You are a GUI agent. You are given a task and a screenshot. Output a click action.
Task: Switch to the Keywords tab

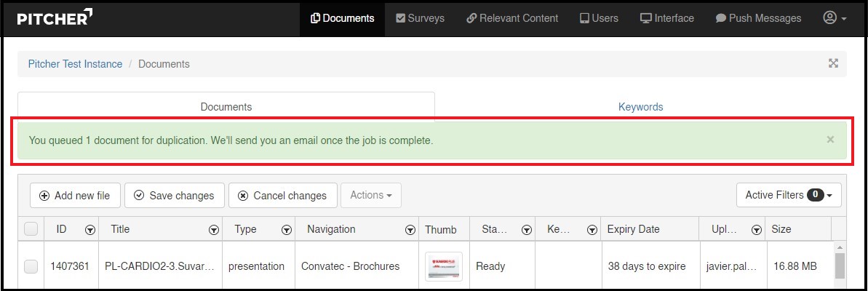tap(640, 107)
